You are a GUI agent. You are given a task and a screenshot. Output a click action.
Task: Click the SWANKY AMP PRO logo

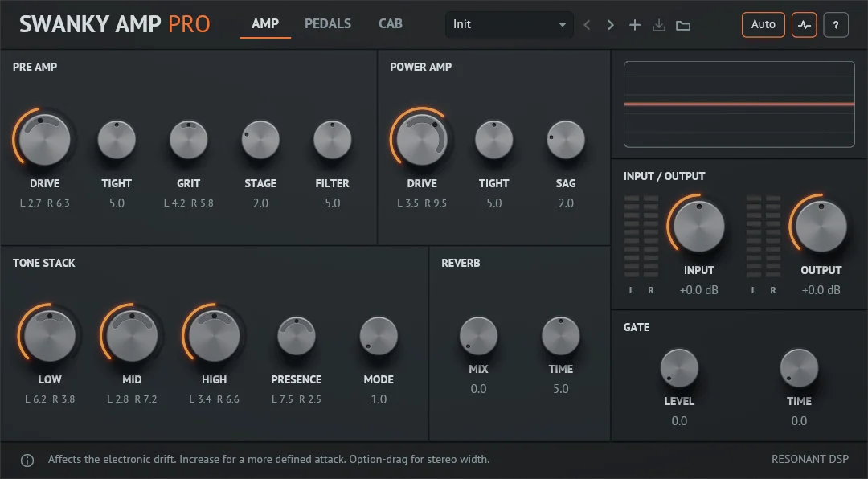coord(115,24)
